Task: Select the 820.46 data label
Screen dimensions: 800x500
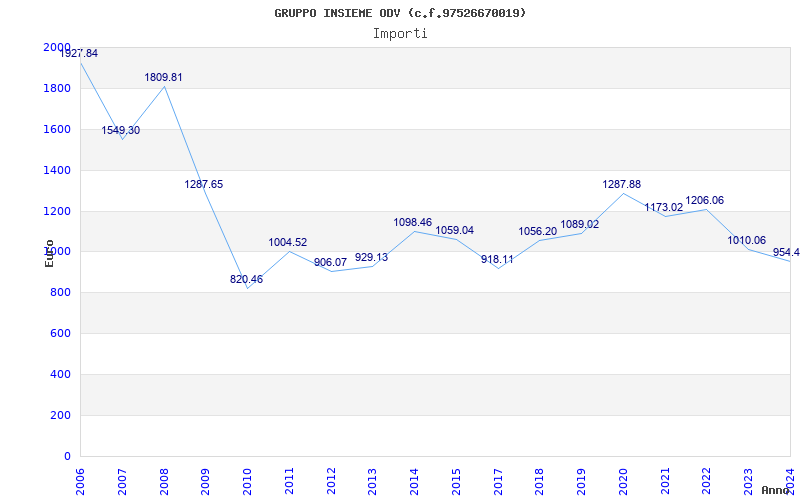Action: [246, 280]
